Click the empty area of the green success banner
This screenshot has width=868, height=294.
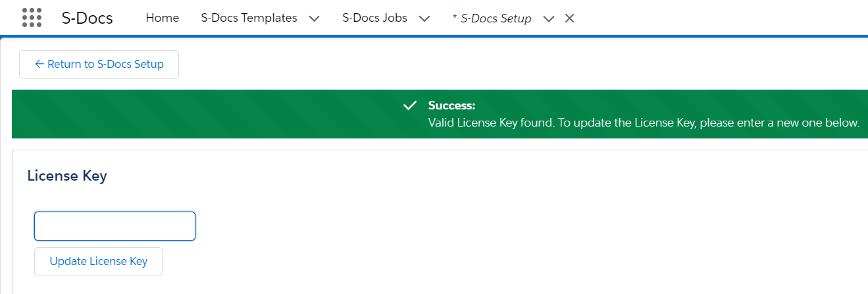pyautogui.click(x=197, y=114)
